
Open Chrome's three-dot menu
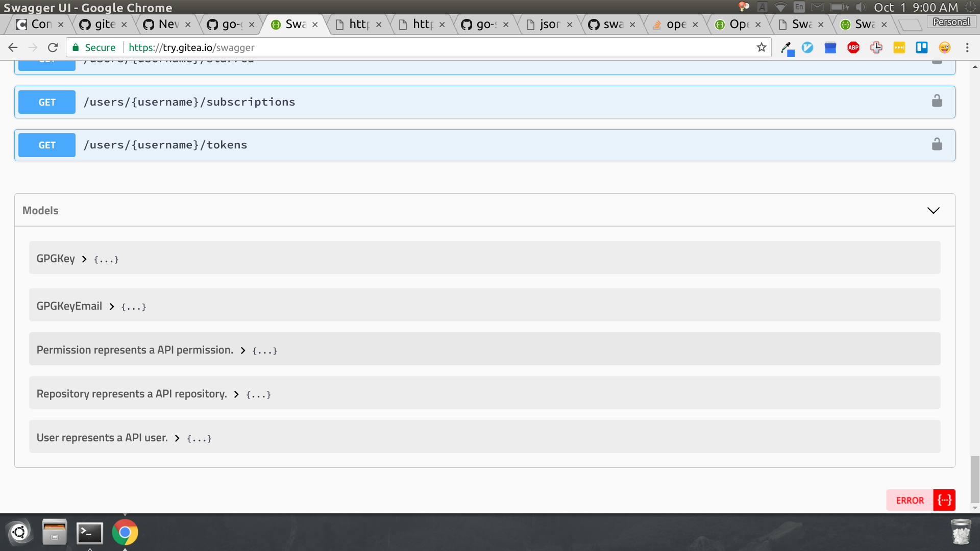[x=967, y=47]
